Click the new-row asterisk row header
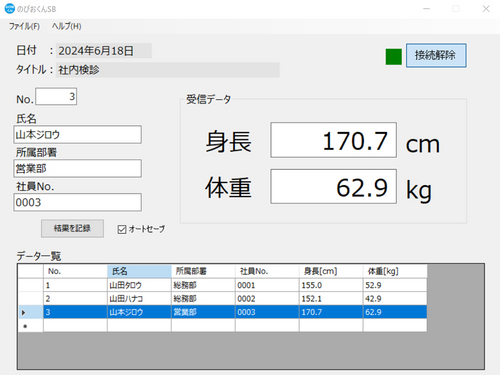This screenshot has width=500, height=375. point(31,326)
